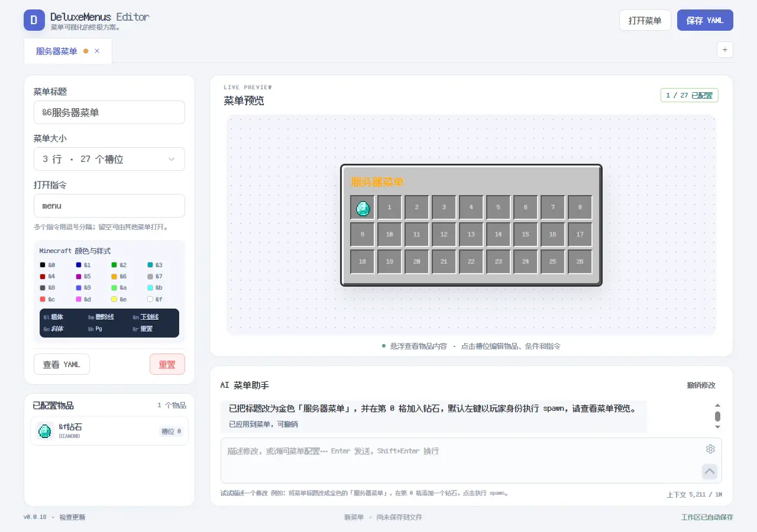Close the 服务器菜单 tab
The width and height of the screenshot is (757, 532).
point(97,51)
